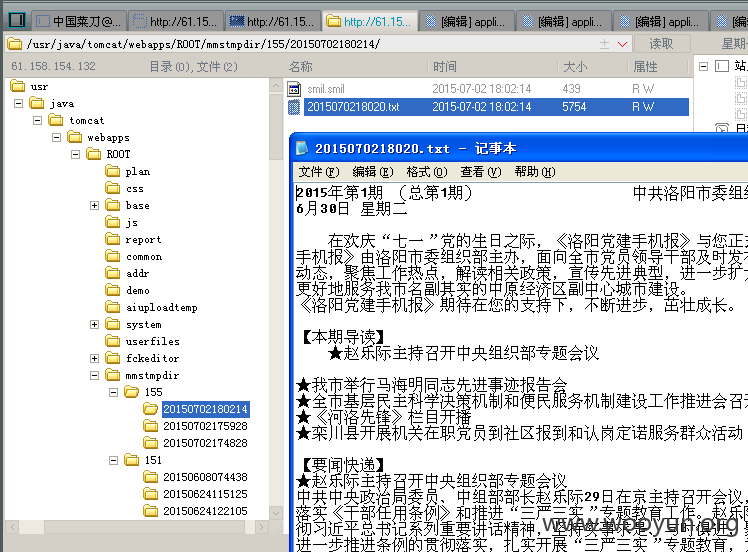Collapse the ROOT tree node
This screenshot has width=748, height=552.
(75, 154)
